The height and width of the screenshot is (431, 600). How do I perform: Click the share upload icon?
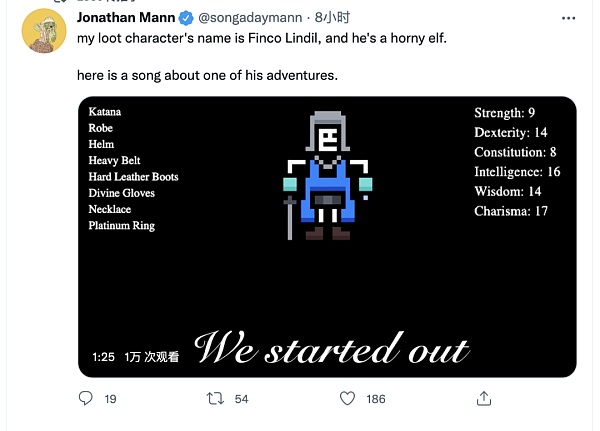[x=483, y=399]
